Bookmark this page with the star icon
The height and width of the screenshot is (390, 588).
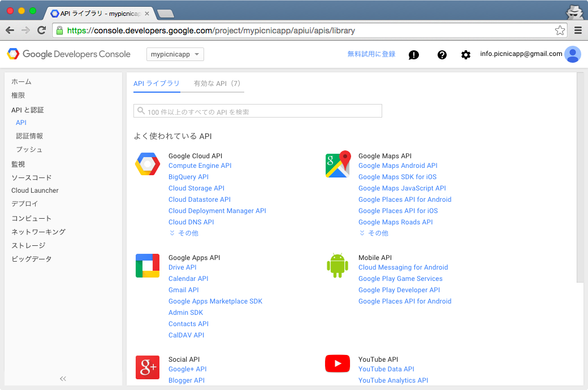(x=560, y=31)
